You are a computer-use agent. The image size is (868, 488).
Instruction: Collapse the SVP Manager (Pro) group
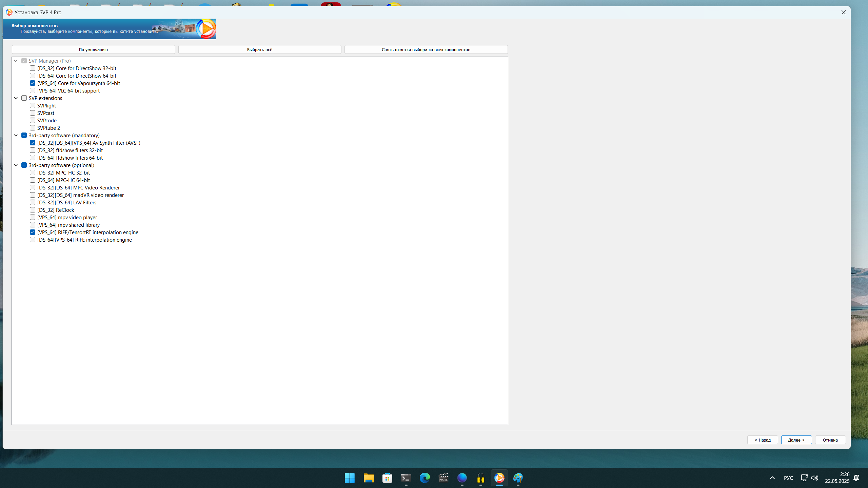point(16,61)
